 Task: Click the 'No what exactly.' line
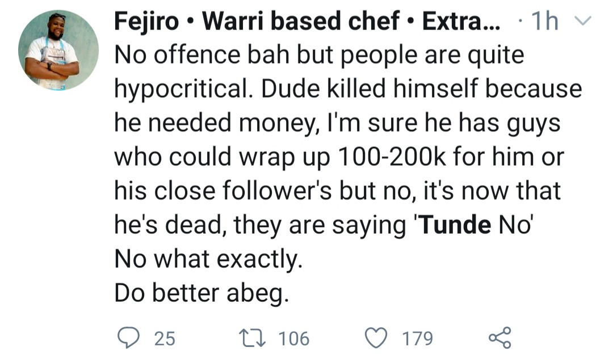208,259
